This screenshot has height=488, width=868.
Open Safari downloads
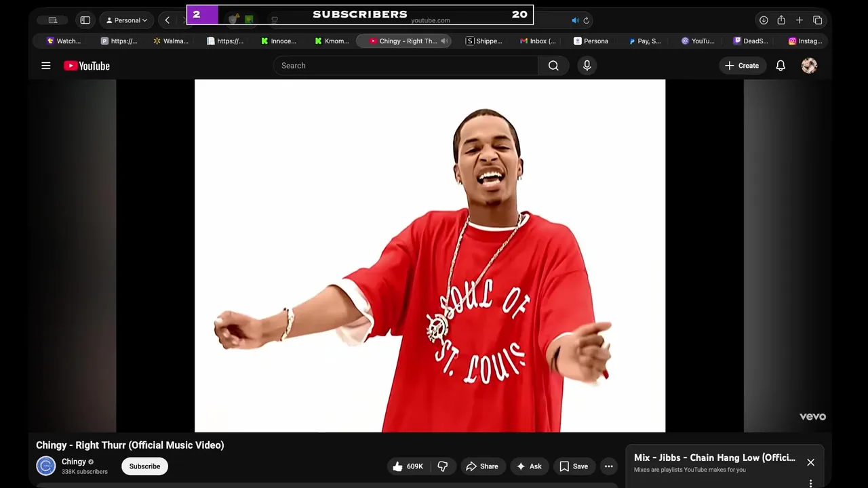point(764,20)
